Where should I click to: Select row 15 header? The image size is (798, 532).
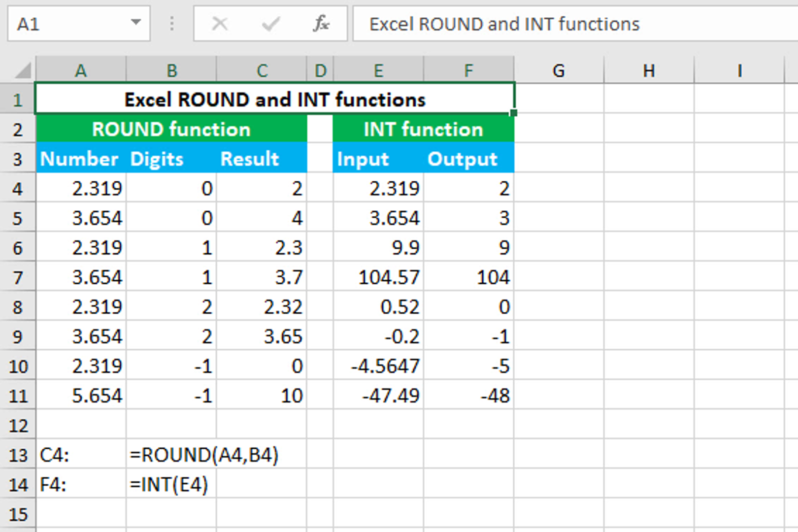point(18,514)
